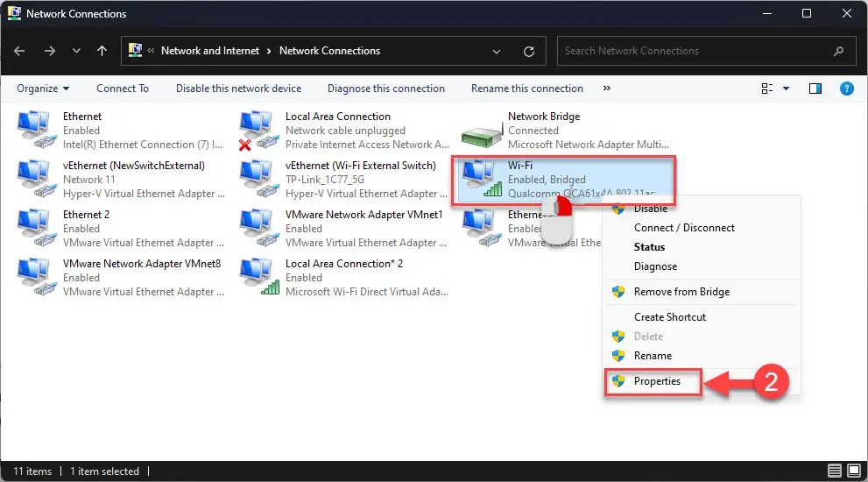Open the Organize dropdown menu

tap(43, 89)
